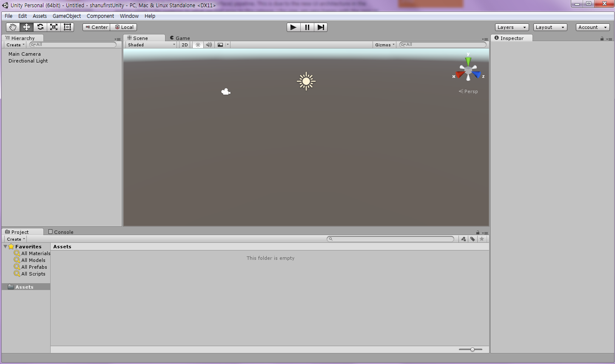
Task: Select the Hierarchy tab
Action: 23,38
